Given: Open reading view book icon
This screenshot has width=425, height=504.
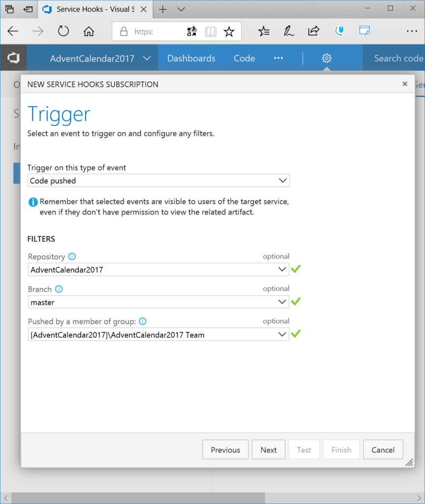Looking at the screenshot, I should [x=211, y=31].
